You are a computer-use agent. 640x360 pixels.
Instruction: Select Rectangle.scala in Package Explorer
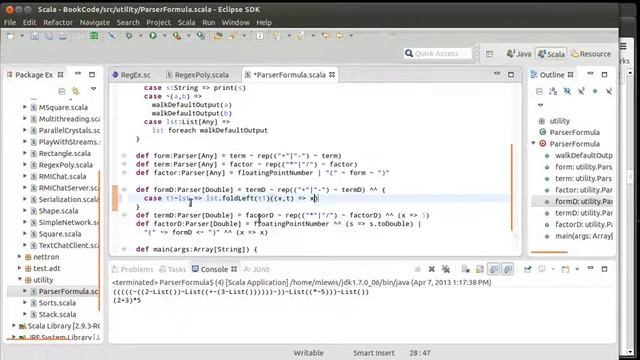(64, 153)
